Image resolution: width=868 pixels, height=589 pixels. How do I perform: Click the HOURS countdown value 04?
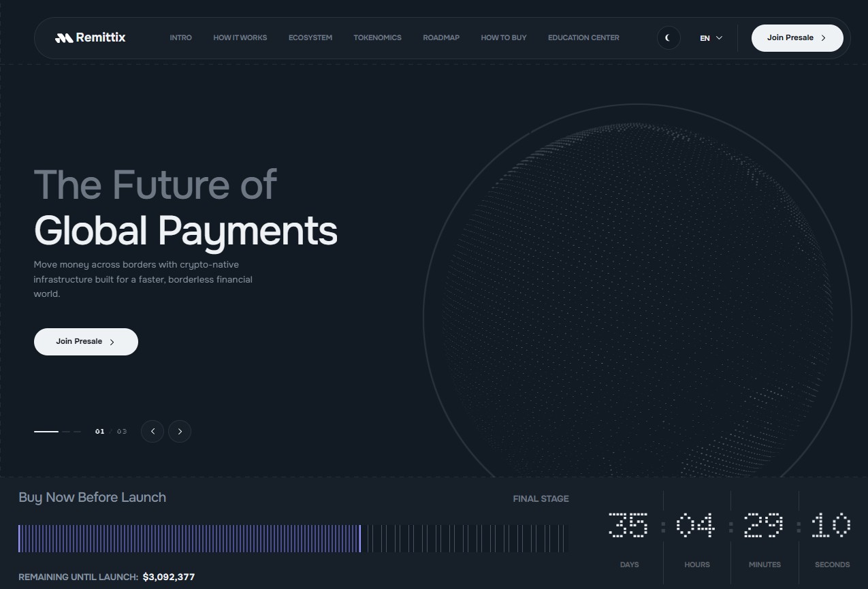tap(696, 526)
